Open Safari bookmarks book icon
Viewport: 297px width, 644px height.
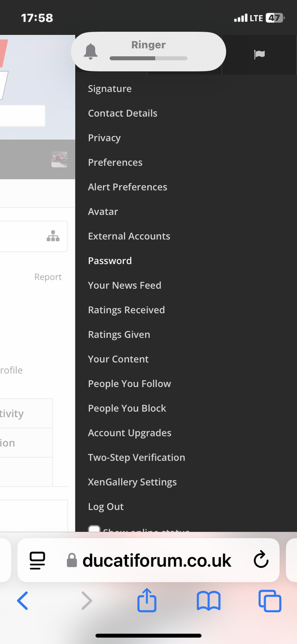coord(209,601)
